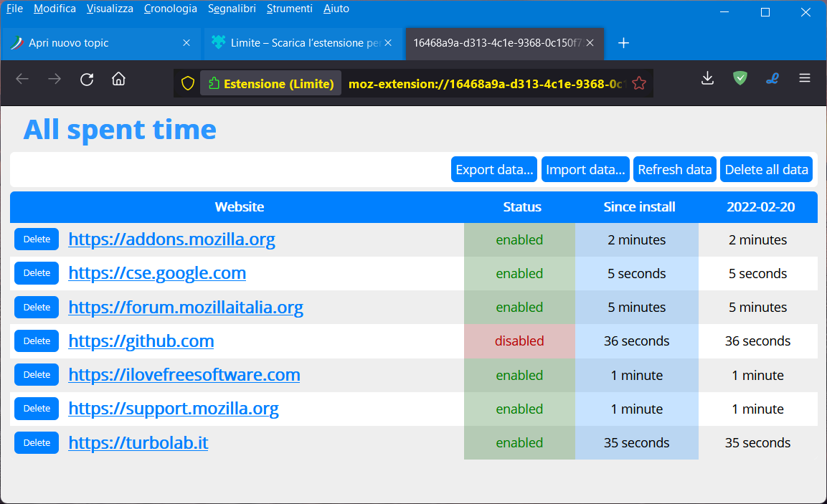827x504 pixels.
Task: Click the Delete all data button
Action: [766, 169]
